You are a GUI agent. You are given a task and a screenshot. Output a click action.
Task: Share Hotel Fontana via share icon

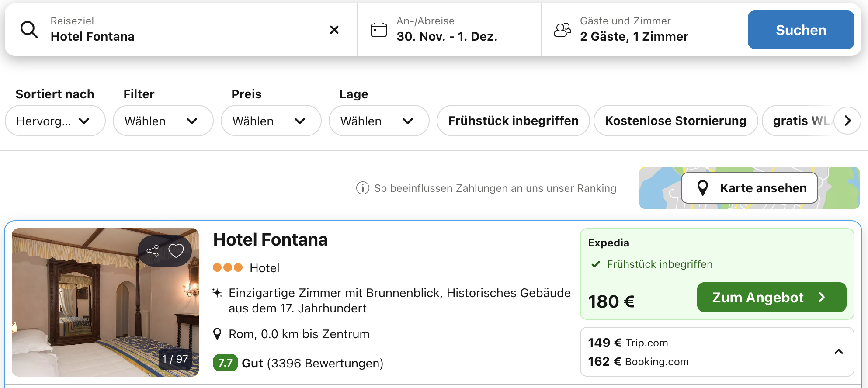(153, 251)
